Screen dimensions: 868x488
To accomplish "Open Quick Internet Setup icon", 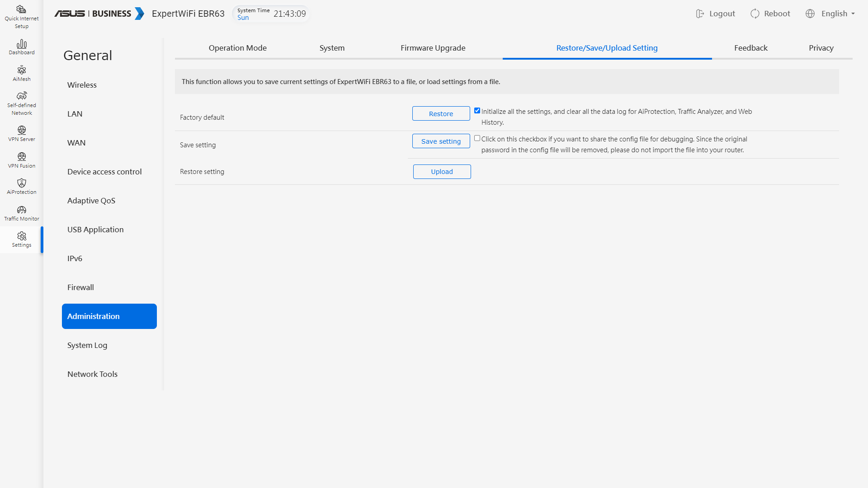I will point(21,16).
